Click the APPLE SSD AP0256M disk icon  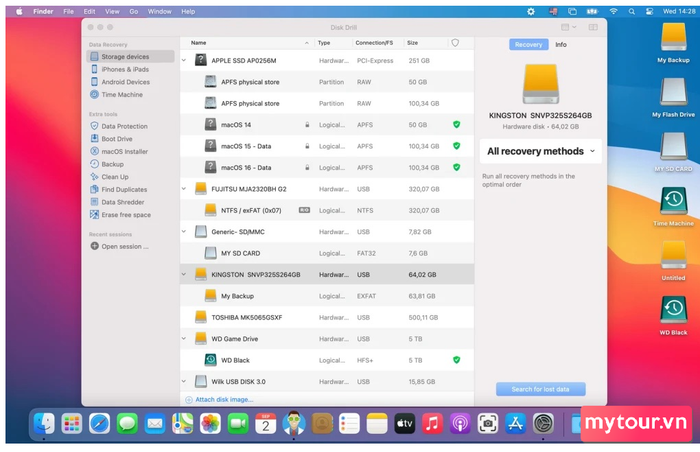[x=201, y=60]
